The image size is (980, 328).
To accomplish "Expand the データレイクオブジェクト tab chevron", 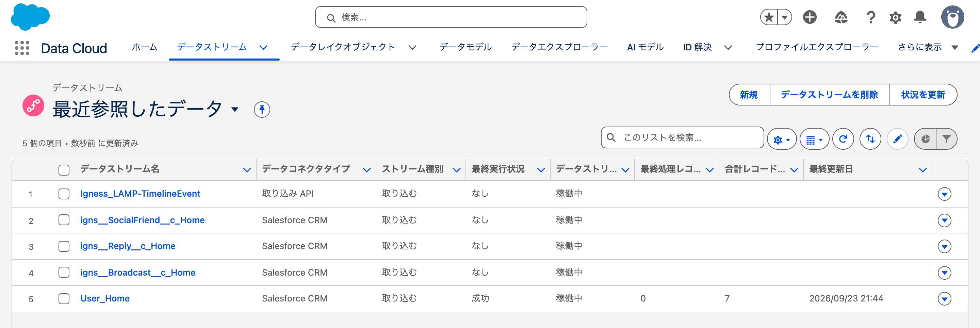I will (412, 48).
